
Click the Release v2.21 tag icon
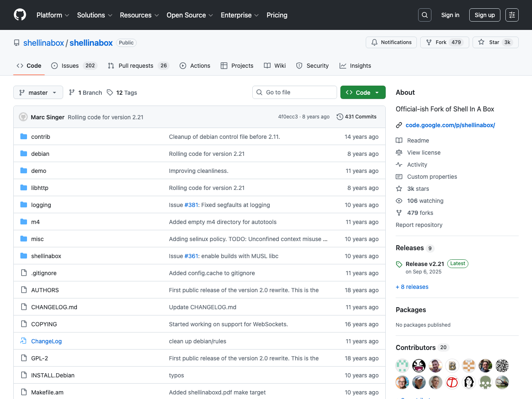[399, 264]
